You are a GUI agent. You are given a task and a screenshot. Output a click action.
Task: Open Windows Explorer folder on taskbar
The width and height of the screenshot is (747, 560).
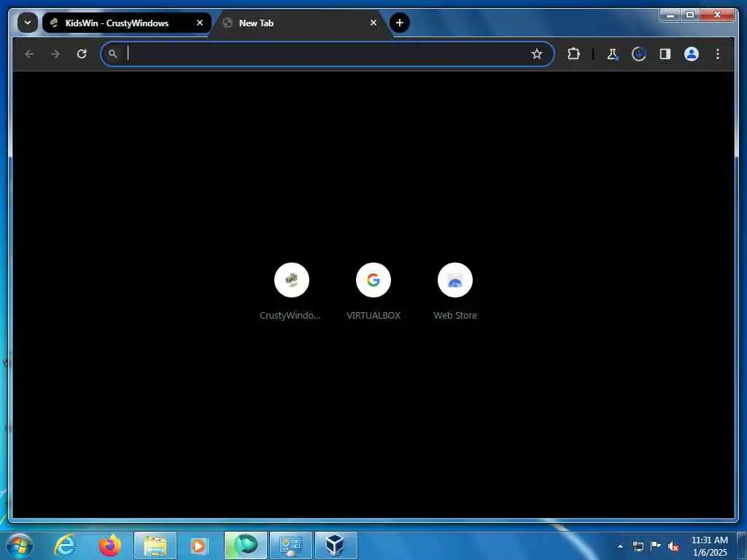coord(155,545)
